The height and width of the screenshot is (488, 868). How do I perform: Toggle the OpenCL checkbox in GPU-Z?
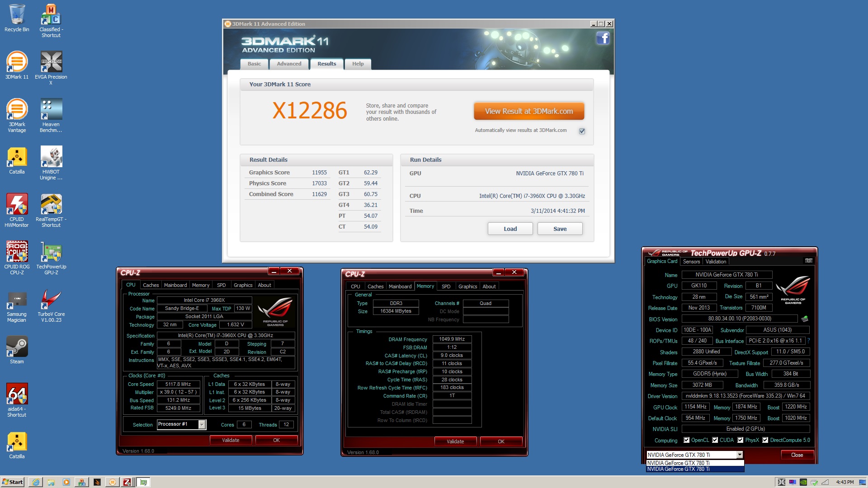(x=687, y=440)
